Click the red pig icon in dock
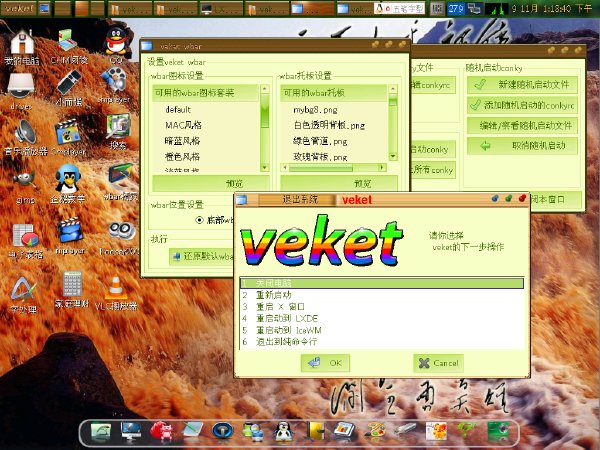Viewport: 600px width, 450px height. pos(161,432)
